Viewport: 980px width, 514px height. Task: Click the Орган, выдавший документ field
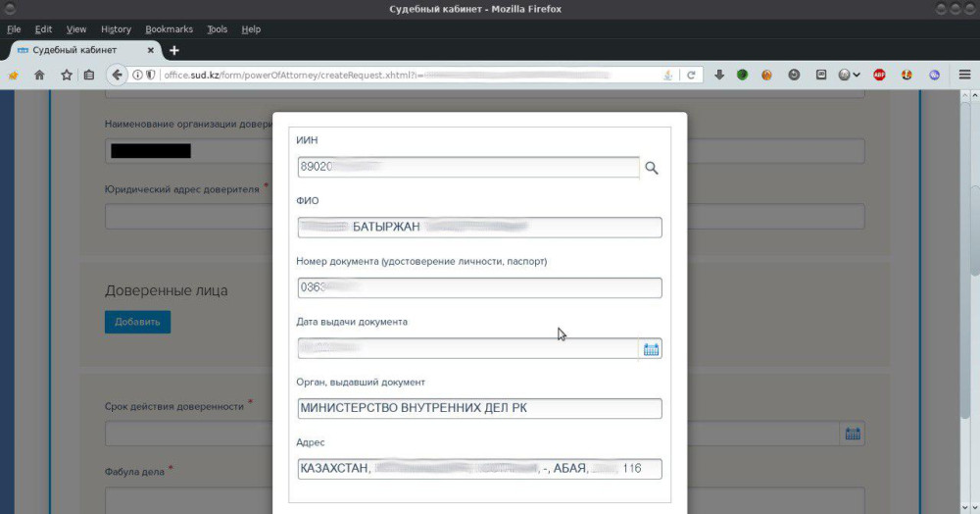click(479, 408)
